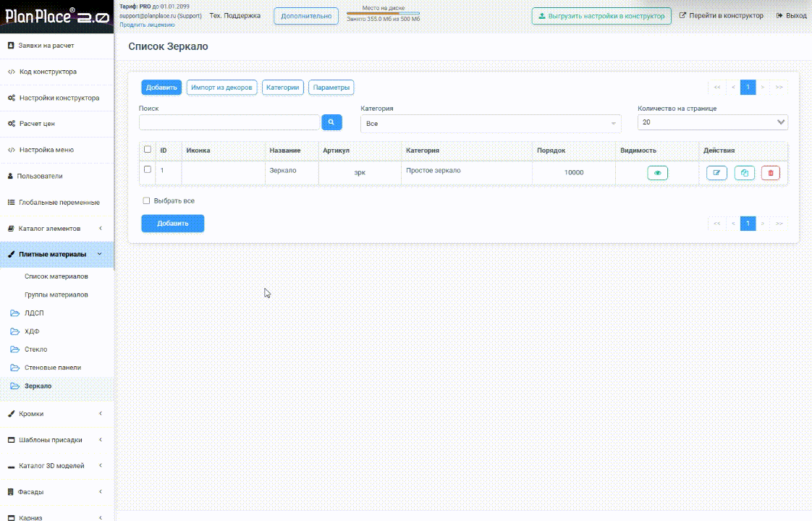Screen dimensions: 812x521
Task: Open Расчет цен menu item
Action: (x=56, y=124)
